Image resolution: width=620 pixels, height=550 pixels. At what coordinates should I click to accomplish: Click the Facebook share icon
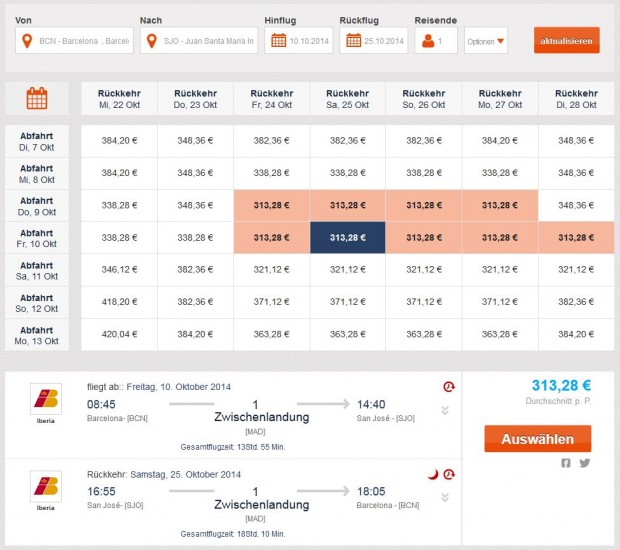566,462
